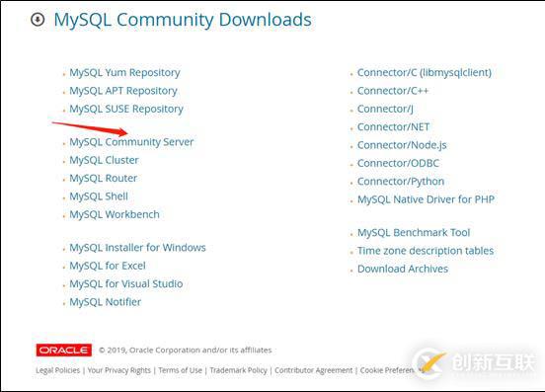This screenshot has height=392, width=545.
Task: Click the MySQL Community Downloads heading
Action: (183, 20)
